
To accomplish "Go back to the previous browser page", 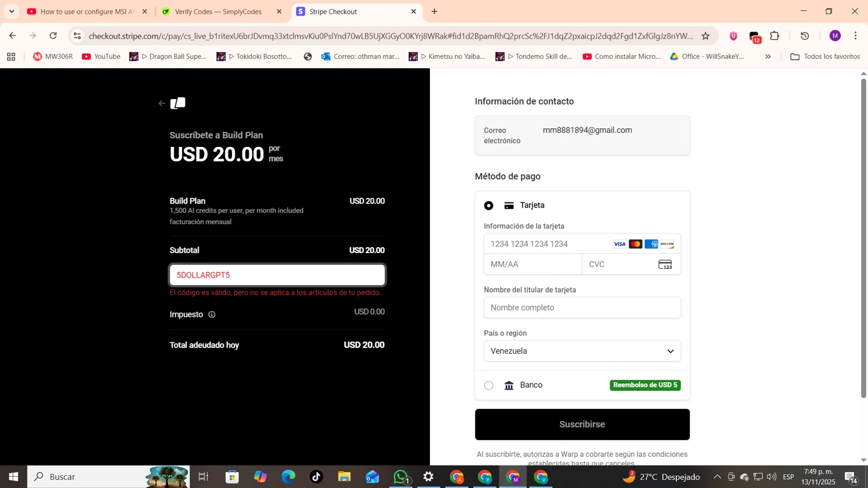I will [x=13, y=36].
